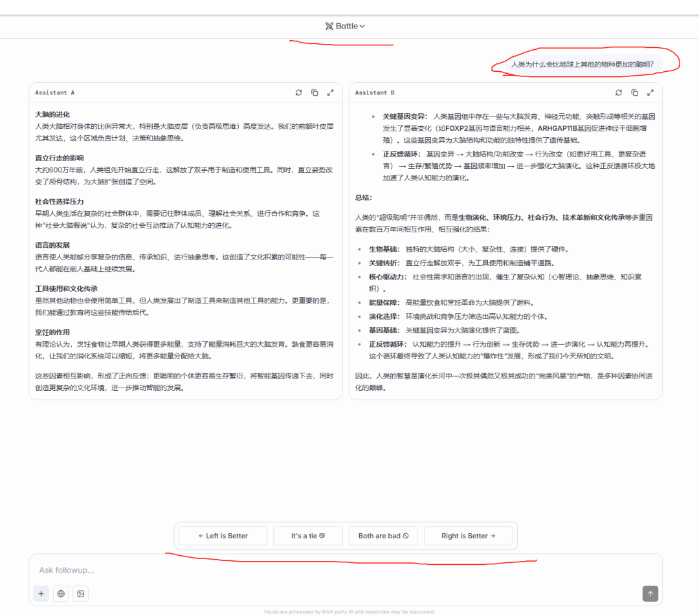Expand Assistant A panel to fullscreen
699x616 pixels.
tap(331, 93)
